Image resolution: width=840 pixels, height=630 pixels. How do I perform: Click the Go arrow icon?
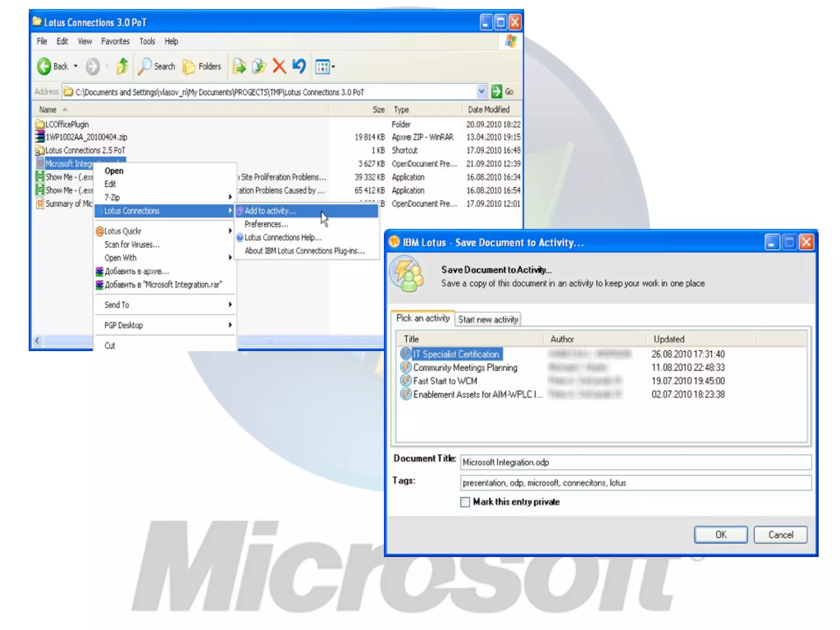[x=497, y=91]
